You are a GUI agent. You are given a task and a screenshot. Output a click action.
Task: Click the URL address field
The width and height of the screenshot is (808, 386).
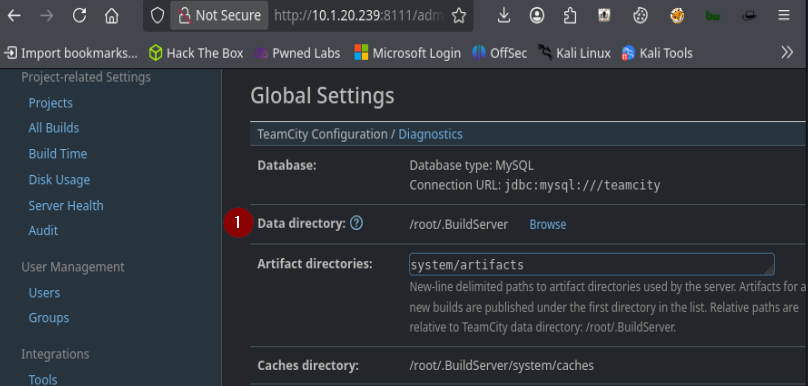point(358,16)
